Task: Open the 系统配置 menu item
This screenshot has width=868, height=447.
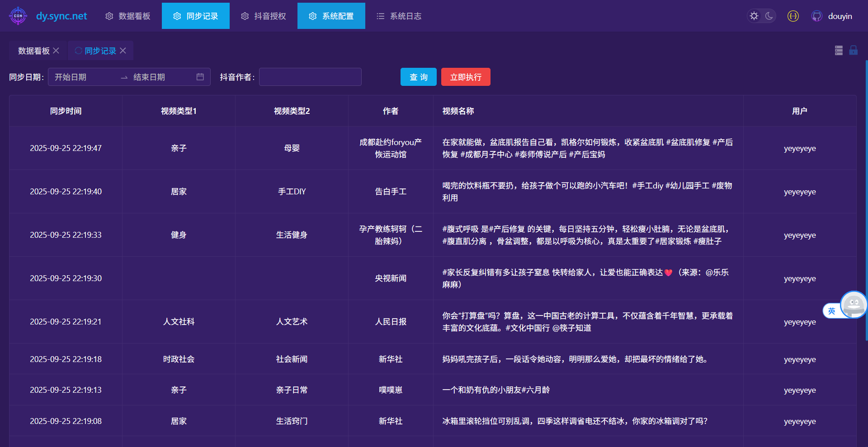Action: pyautogui.click(x=331, y=16)
